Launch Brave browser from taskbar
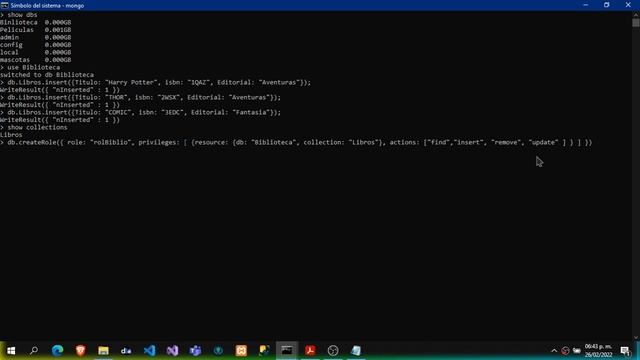Screen dimensions: 640x360 (80, 350)
